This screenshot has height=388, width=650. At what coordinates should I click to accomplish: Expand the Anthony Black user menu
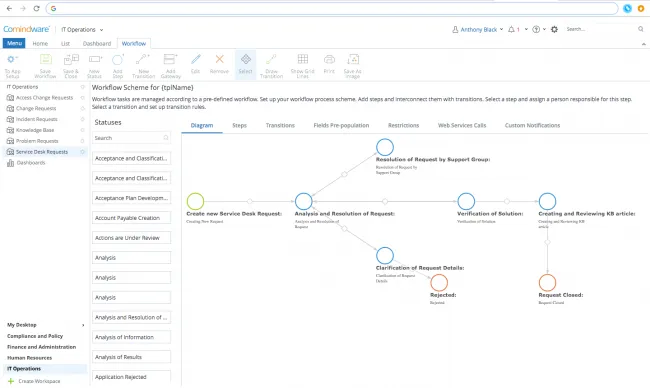point(478,29)
